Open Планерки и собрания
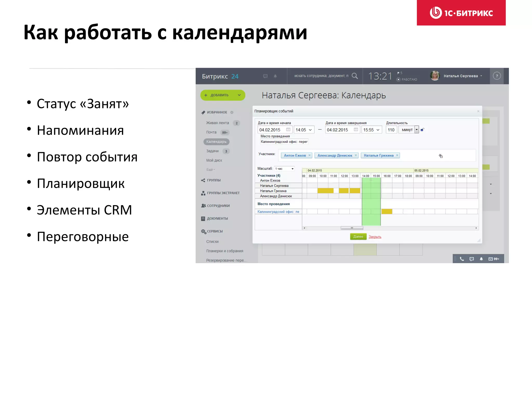 pos(225,251)
